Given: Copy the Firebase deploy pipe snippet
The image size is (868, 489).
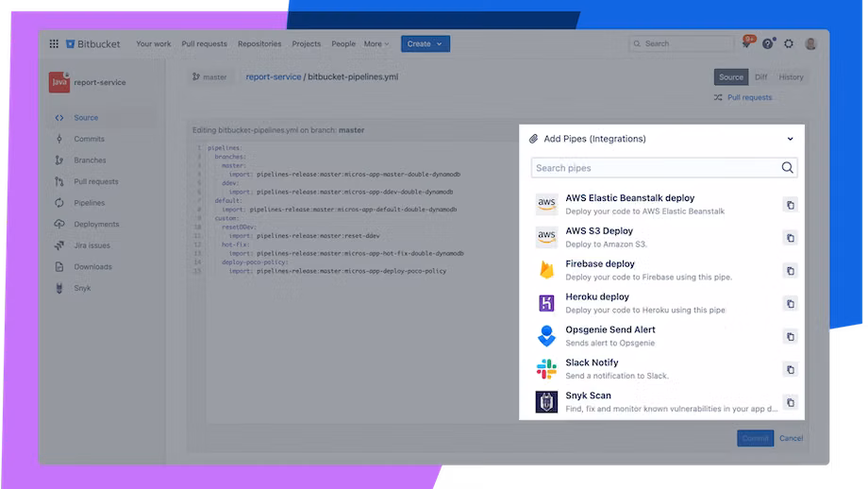Looking at the screenshot, I should [790, 271].
